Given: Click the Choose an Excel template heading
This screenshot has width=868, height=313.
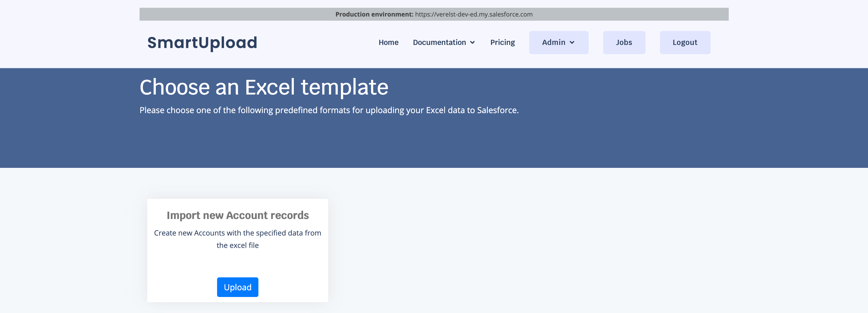Looking at the screenshot, I should (x=264, y=87).
